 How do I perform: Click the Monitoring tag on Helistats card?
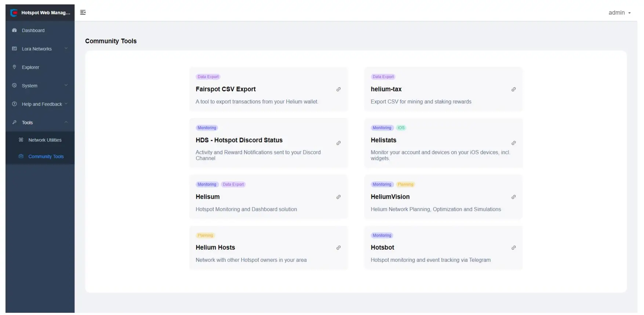pos(382,128)
